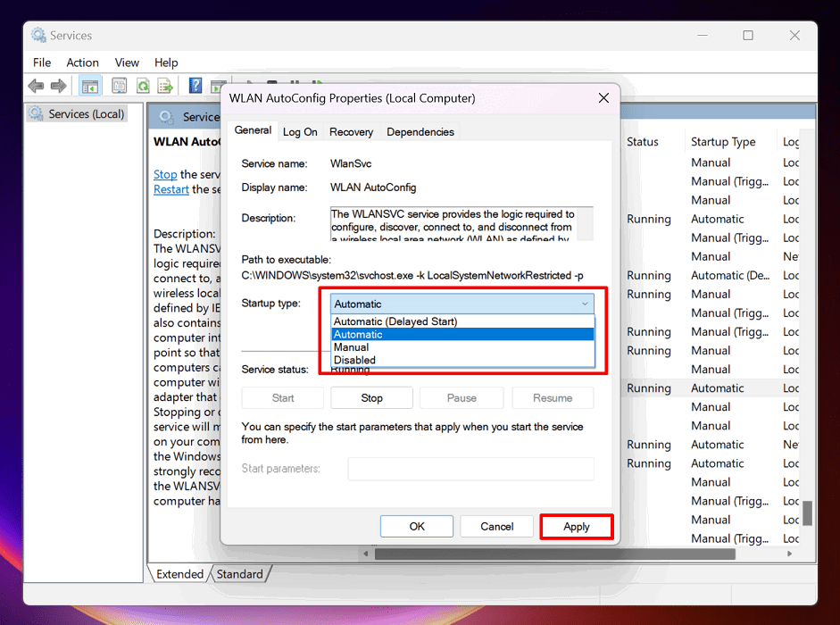The height and width of the screenshot is (625, 840).
Task: Switch to the Recovery tab
Action: point(351,132)
